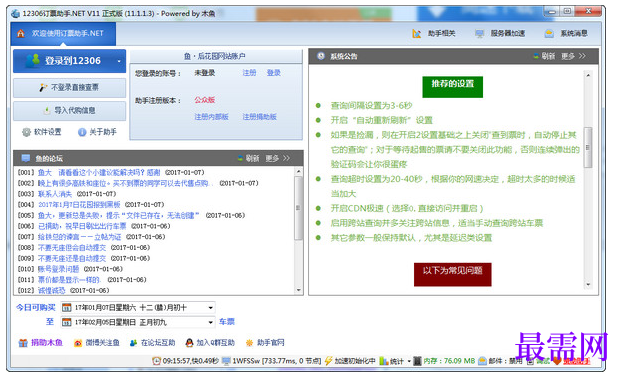Click the 车票 link after the date range
The width and height of the screenshot is (627, 378).
tap(227, 322)
